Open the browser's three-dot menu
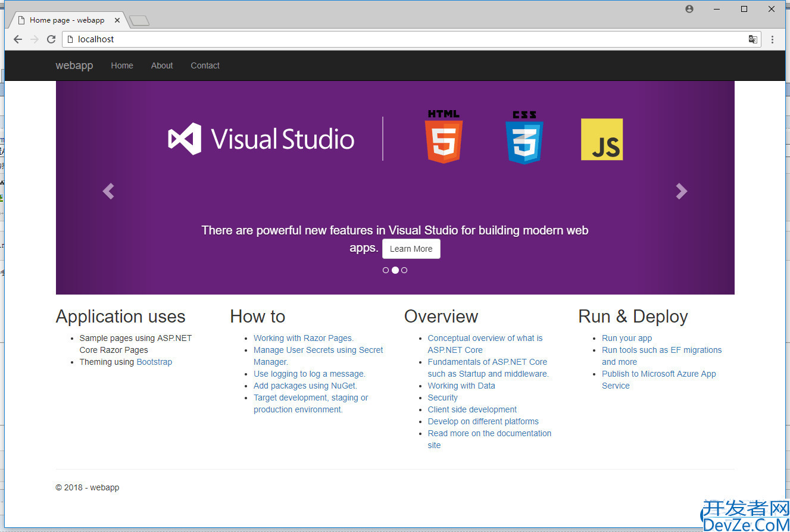Image resolution: width=790 pixels, height=532 pixels. click(x=772, y=39)
